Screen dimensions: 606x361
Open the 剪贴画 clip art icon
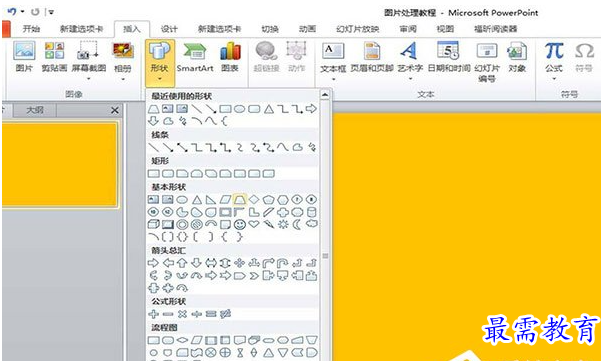[54, 57]
